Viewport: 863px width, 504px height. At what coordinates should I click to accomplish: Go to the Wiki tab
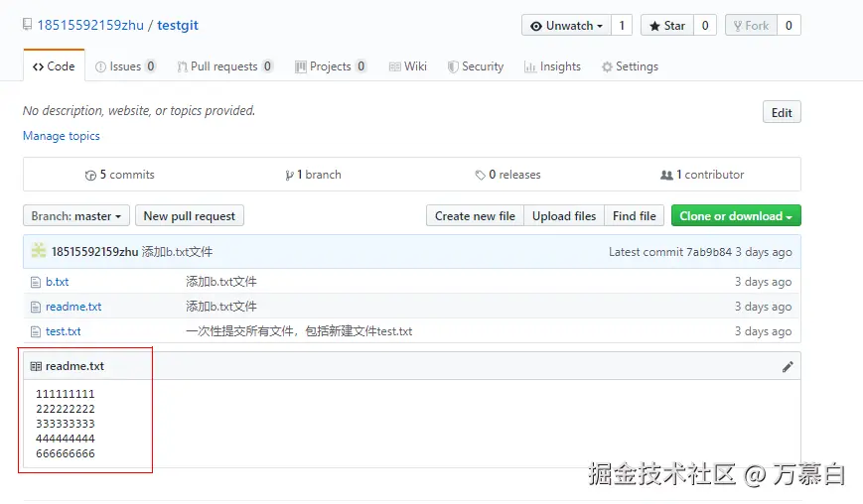coord(408,66)
